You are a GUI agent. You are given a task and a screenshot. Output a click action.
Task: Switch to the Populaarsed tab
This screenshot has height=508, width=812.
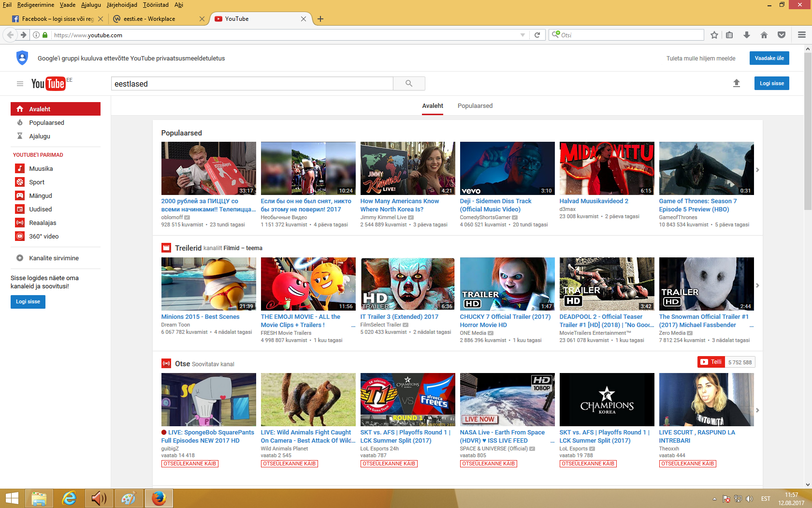pos(475,106)
